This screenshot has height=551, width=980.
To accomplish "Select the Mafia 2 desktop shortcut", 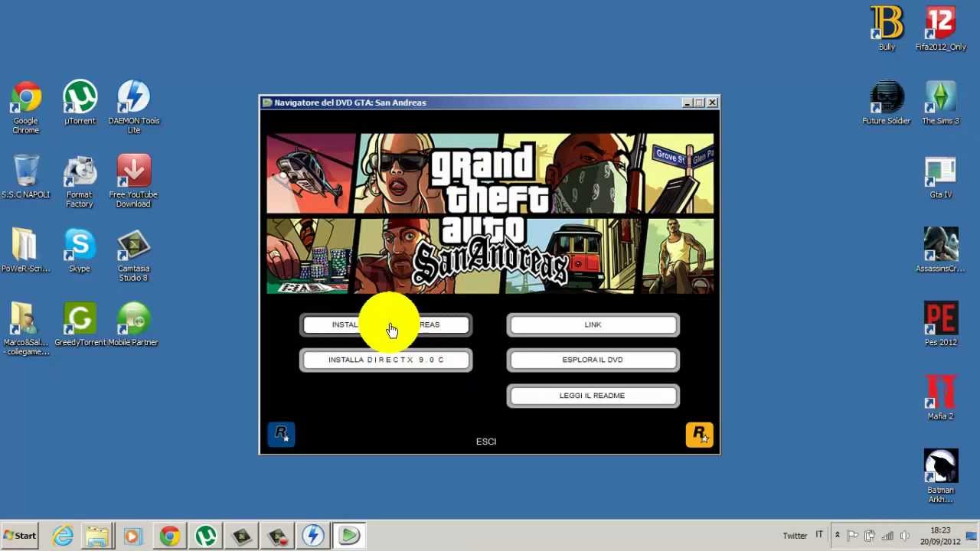I will click(941, 399).
